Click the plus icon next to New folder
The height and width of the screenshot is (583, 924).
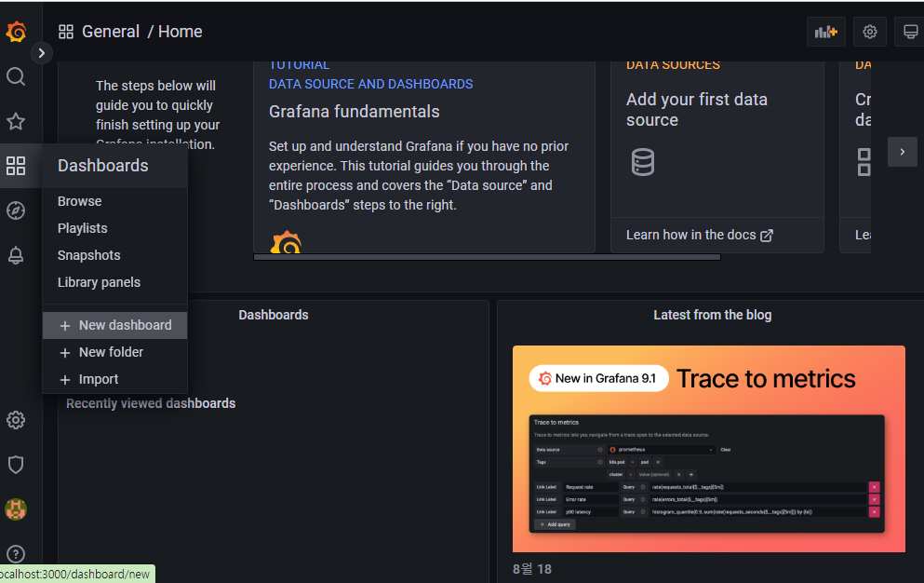65,353
